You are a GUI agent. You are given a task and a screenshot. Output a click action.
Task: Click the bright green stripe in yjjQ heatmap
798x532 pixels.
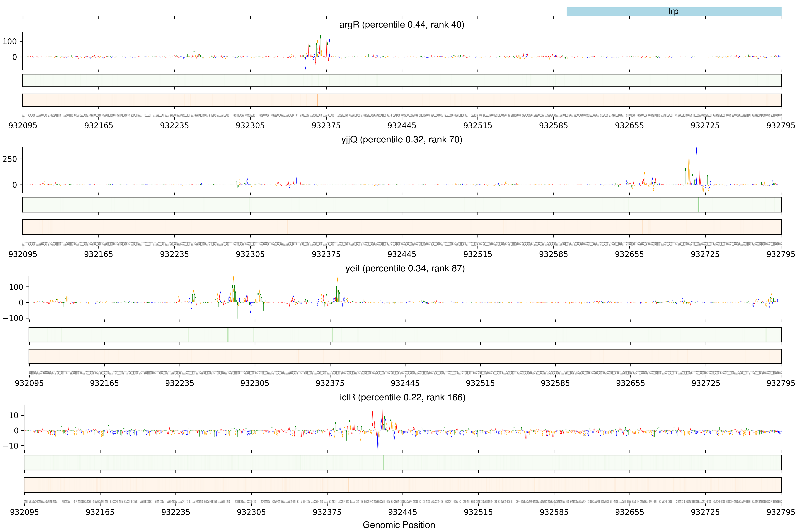[x=699, y=205]
